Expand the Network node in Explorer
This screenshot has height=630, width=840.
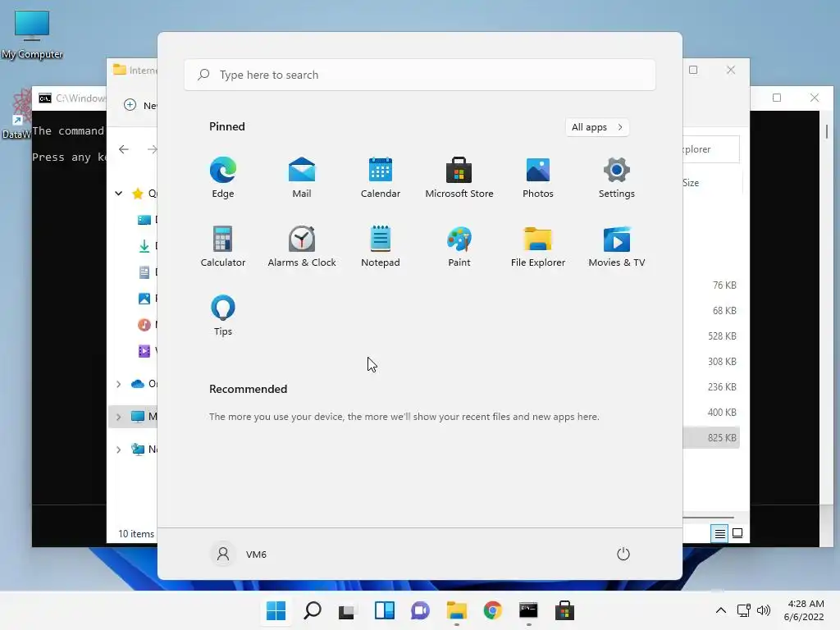click(118, 450)
